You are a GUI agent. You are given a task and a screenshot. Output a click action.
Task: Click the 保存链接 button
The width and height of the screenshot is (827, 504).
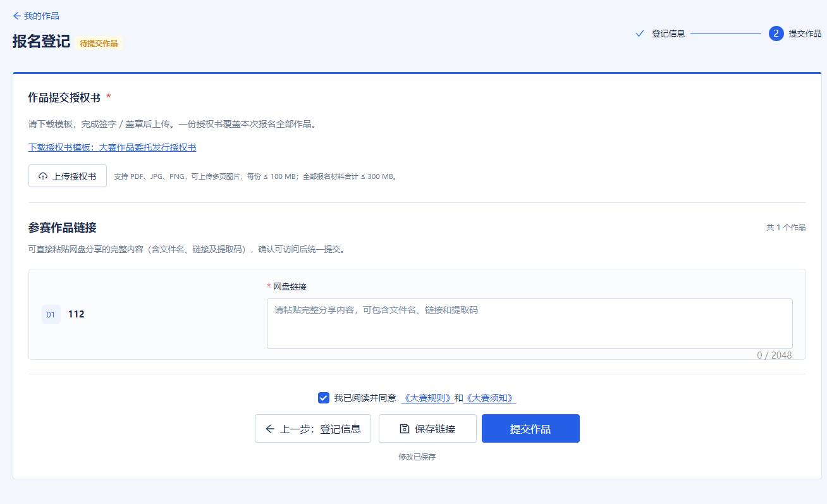coord(427,429)
